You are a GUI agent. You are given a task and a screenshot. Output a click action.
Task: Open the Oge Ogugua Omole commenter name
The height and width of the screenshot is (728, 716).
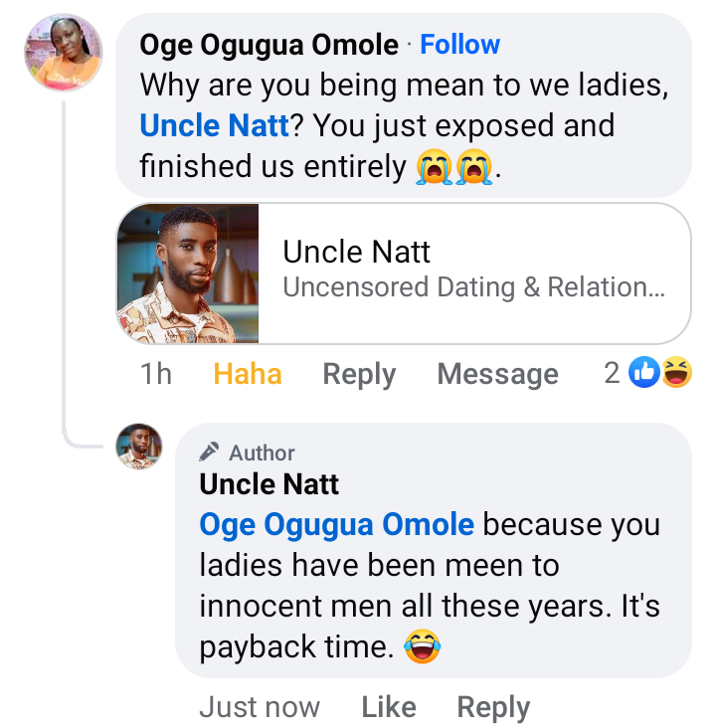tap(268, 45)
